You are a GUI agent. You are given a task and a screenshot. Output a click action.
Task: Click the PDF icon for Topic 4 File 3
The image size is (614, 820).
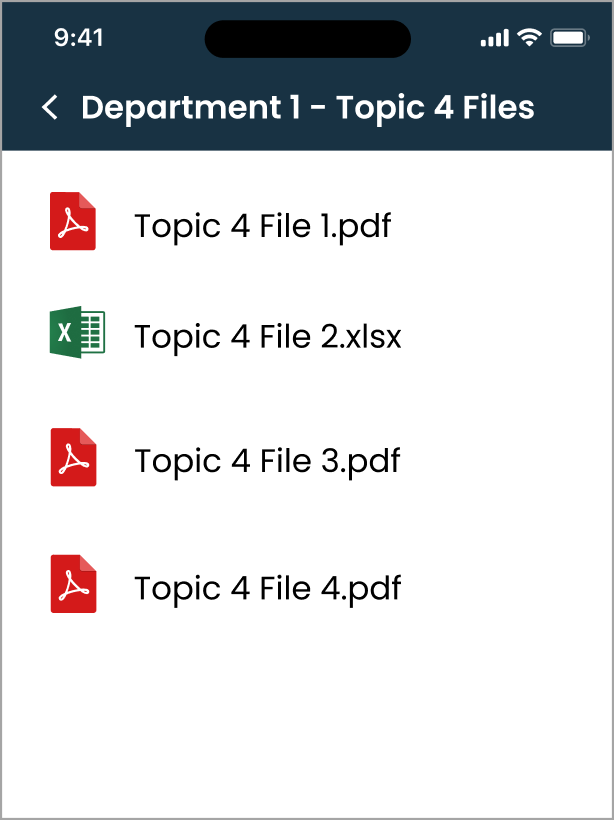(x=73, y=460)
